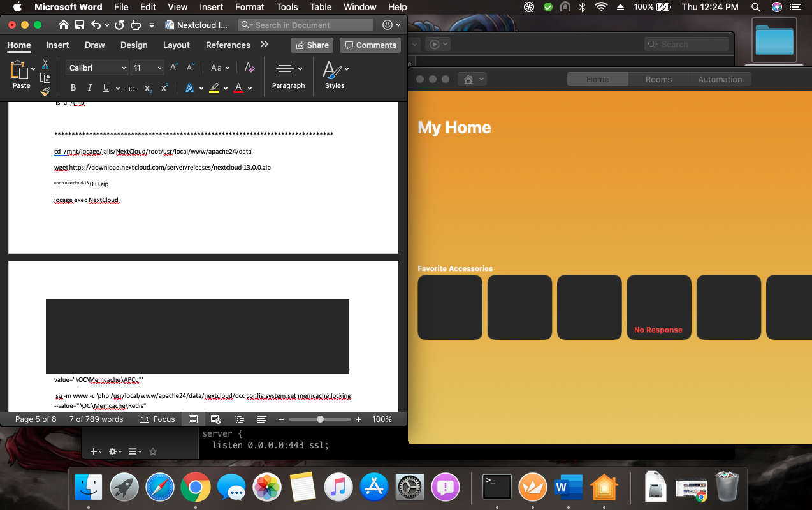Open the undo history dropdown arrow

tap(106, 25)
